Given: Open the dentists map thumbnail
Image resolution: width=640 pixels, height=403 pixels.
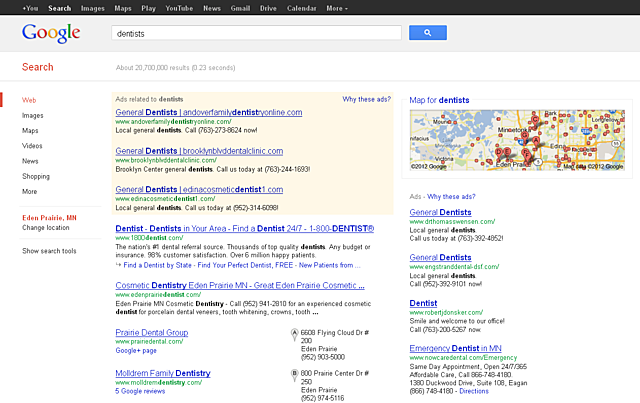Looking at the screenshot, I should (517, 140).
